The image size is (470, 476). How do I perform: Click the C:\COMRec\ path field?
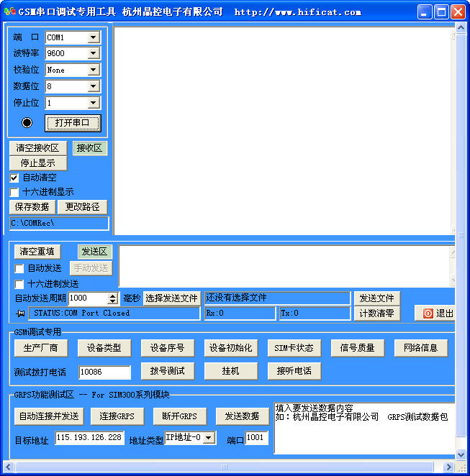tap(59, 224)
